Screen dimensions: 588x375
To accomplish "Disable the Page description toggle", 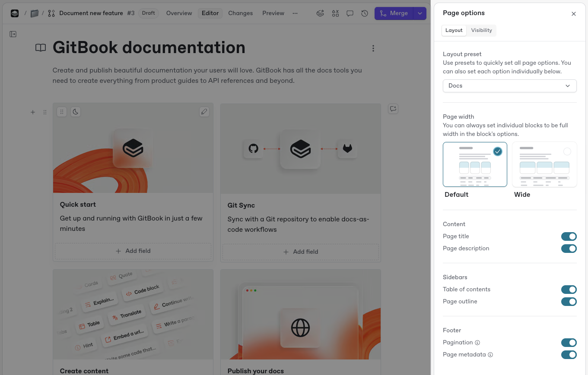I will point(569,249).
